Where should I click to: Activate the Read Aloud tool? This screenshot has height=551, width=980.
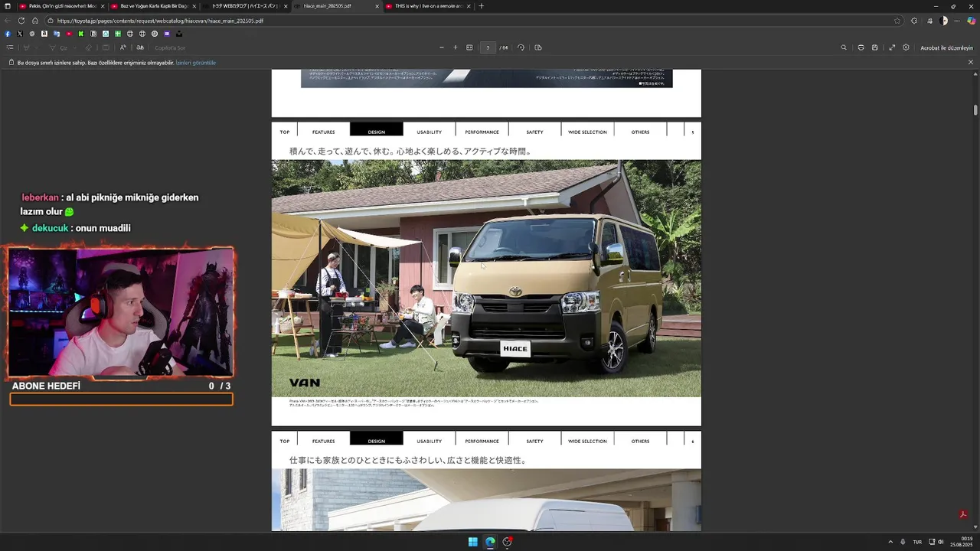(x=123, y=47)
